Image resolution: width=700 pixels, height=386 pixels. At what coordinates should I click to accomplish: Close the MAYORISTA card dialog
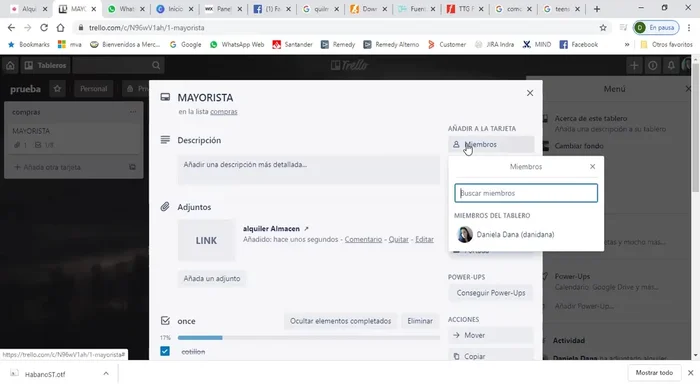point(530,93)
